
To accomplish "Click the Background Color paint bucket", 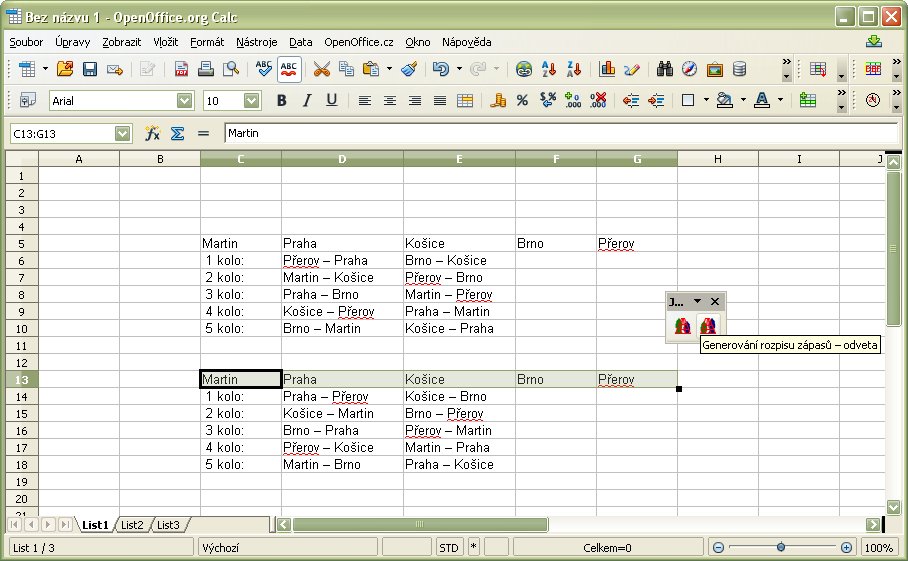I will pos(724,101).
